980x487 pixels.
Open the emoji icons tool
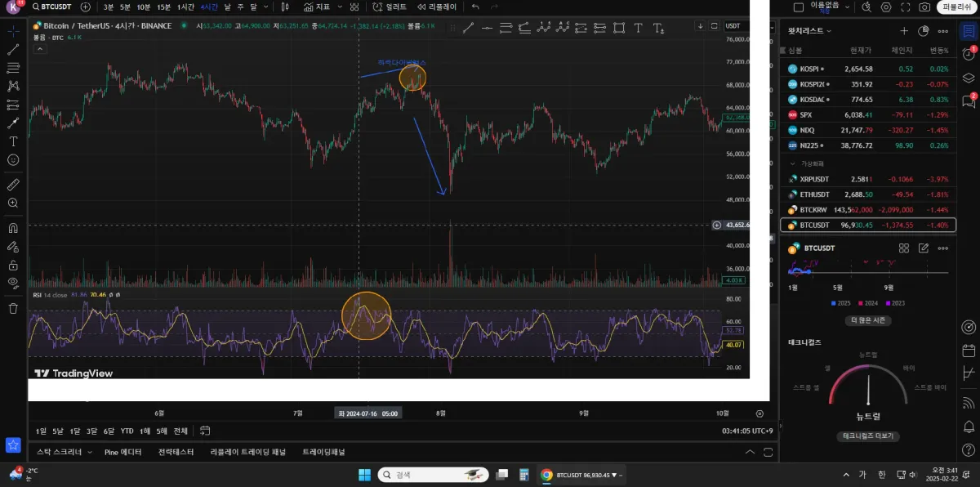(x=13, y=159)
